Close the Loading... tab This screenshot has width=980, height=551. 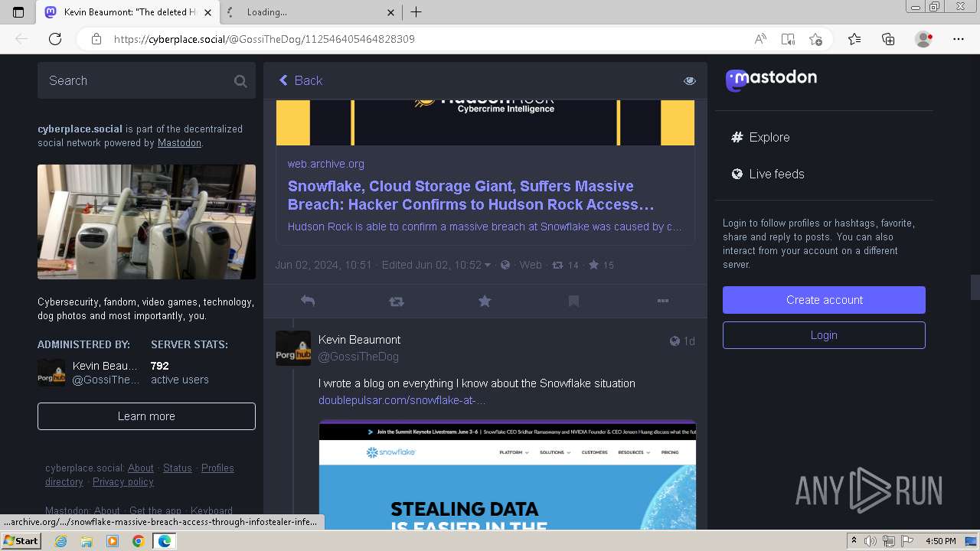(x=391, y=12)
